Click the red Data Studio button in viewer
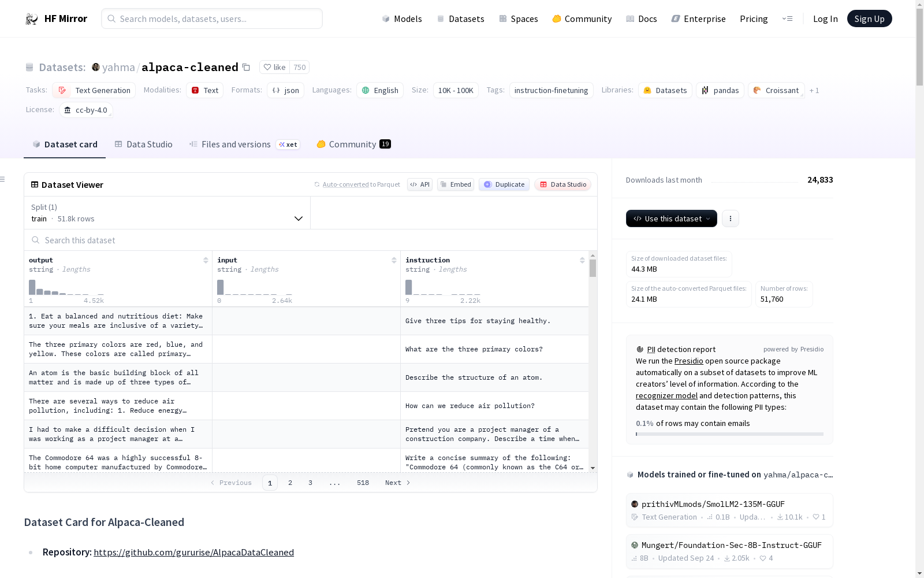The width and height of the screenshot is (924, 578). point(562,184)
